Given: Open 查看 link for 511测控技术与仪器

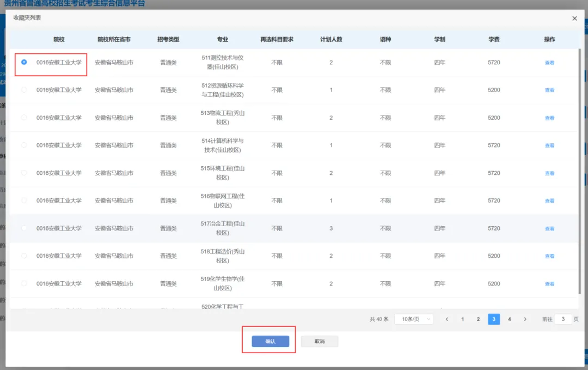Looking at the screenshot, I should pos(549,63).
